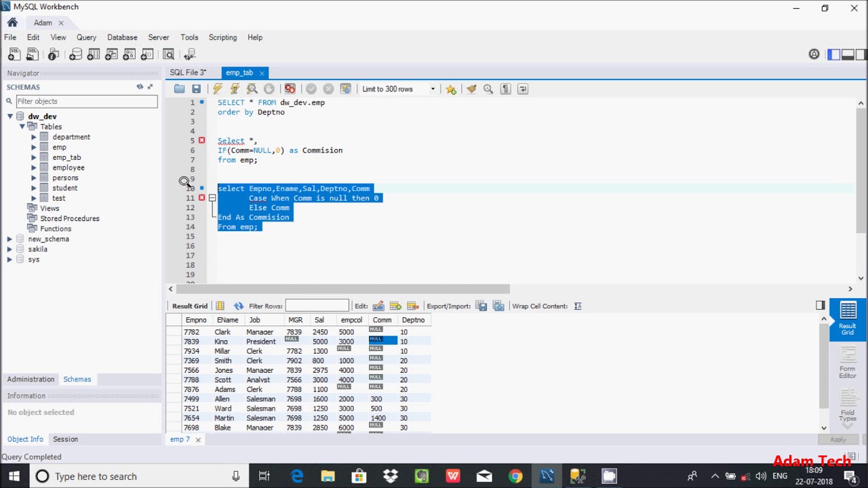Execute statement under cursor icon
Viewport: 868px width, 488px height.
(235, 89)
